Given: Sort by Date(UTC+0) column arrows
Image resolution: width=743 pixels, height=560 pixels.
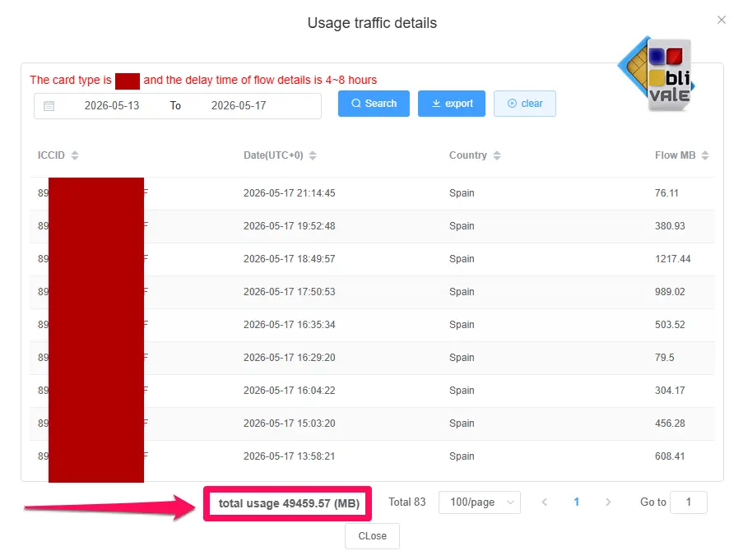Looking at the screenshot, I should click(x=313, y=155).
